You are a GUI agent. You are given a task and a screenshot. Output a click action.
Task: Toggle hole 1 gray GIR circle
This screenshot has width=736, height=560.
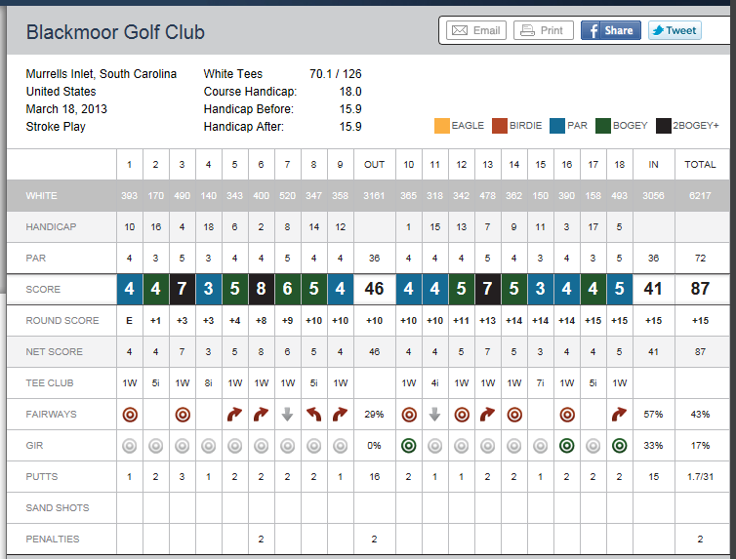[x=130, y=446]
